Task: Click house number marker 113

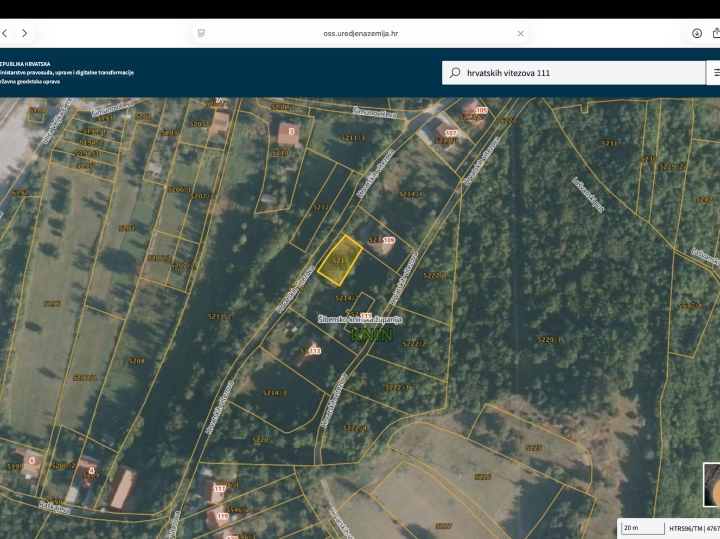Action: coord(314,351)
